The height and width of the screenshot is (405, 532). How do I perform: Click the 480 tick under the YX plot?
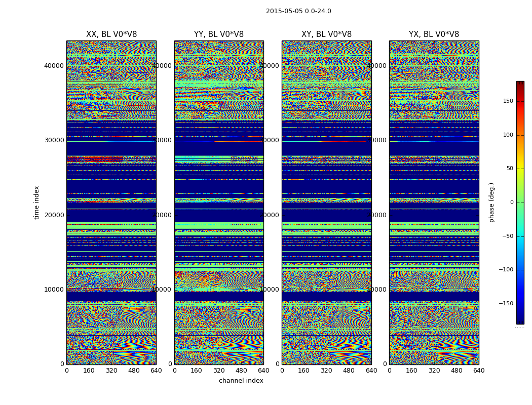pos(457,371)
